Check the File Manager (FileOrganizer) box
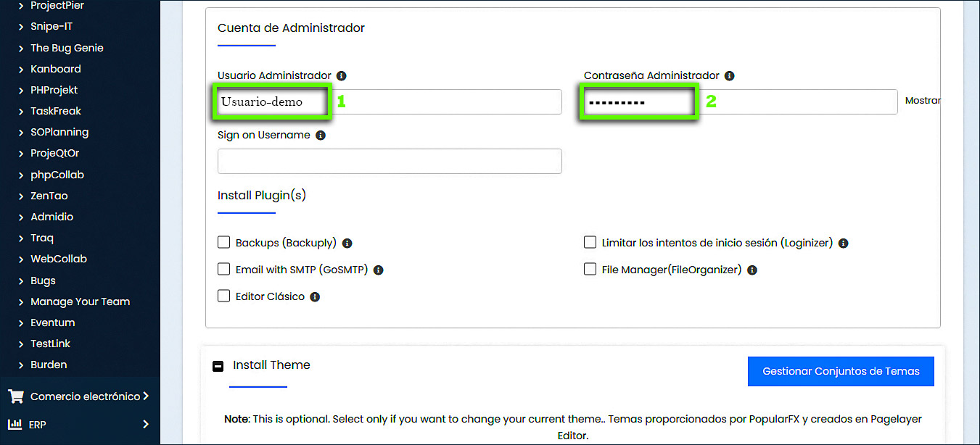This screenshot has width=980, height=445. pyautogui.click(x=590, y=270)
